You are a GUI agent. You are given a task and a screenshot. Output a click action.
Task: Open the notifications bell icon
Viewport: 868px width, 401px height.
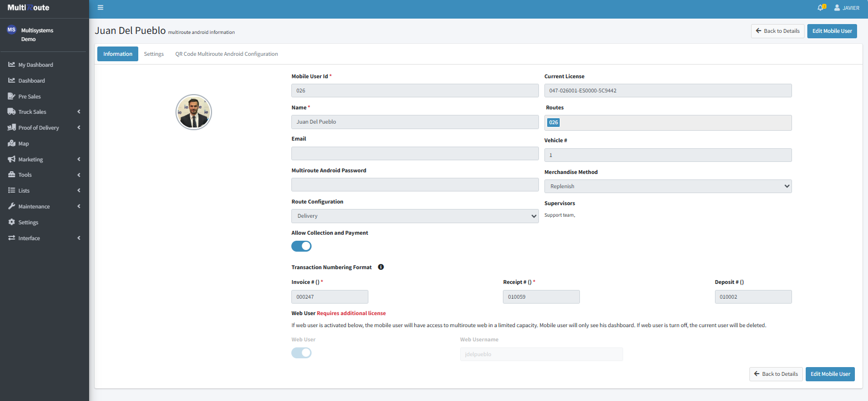821,8
